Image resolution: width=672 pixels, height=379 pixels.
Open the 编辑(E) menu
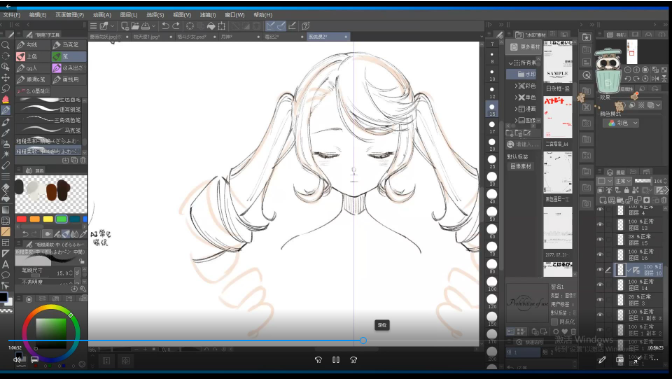pyautogui.click(x=38, y=15)
